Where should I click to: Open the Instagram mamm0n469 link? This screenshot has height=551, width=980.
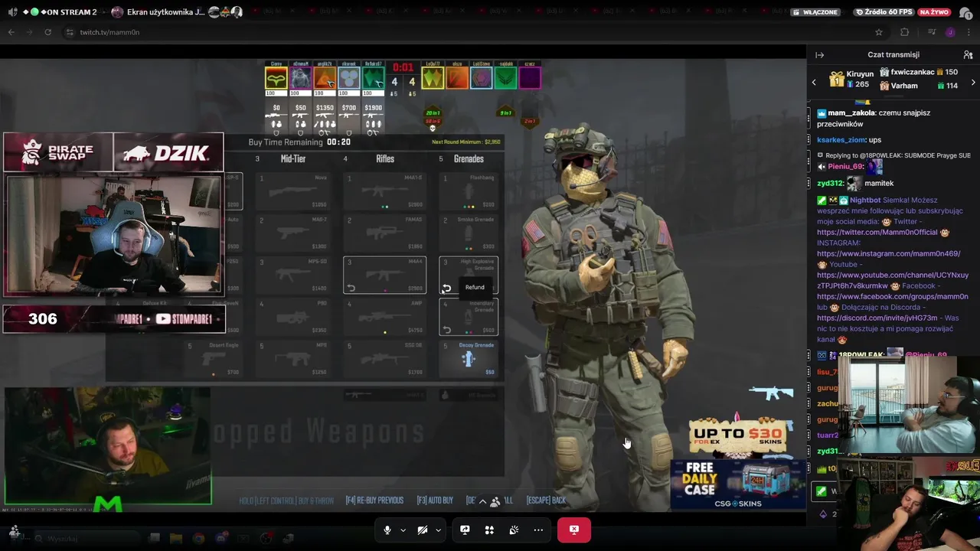[x=888, y=253]
